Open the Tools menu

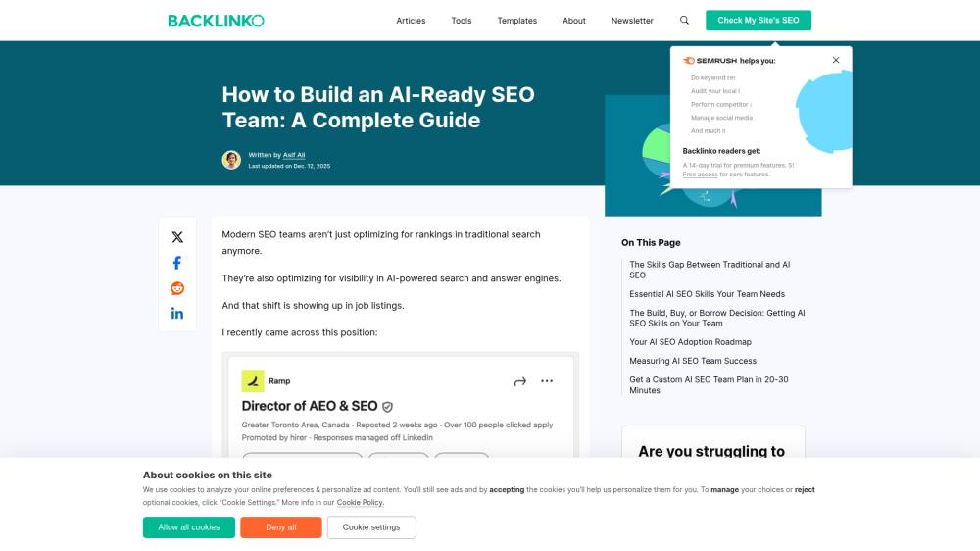tap(462, 21)
